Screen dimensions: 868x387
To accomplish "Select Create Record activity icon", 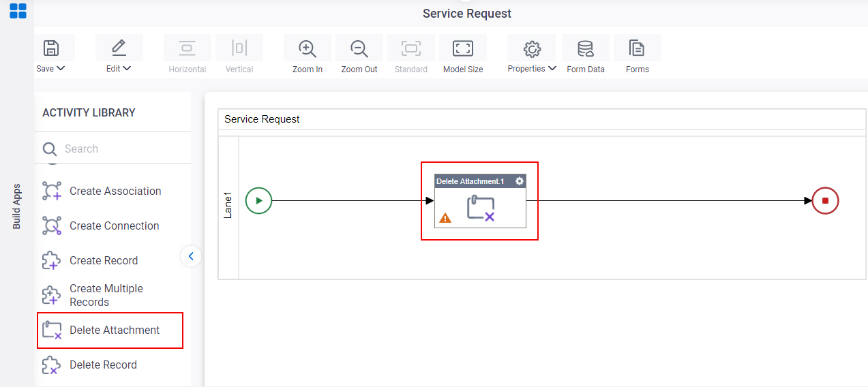I will 52,261.
